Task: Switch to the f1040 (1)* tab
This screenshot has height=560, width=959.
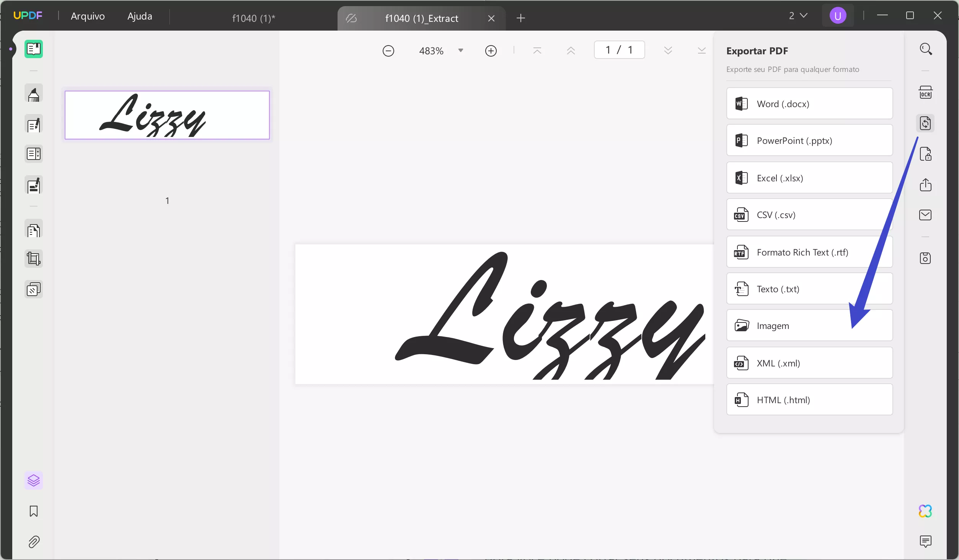Action: (x=253, y=18)
